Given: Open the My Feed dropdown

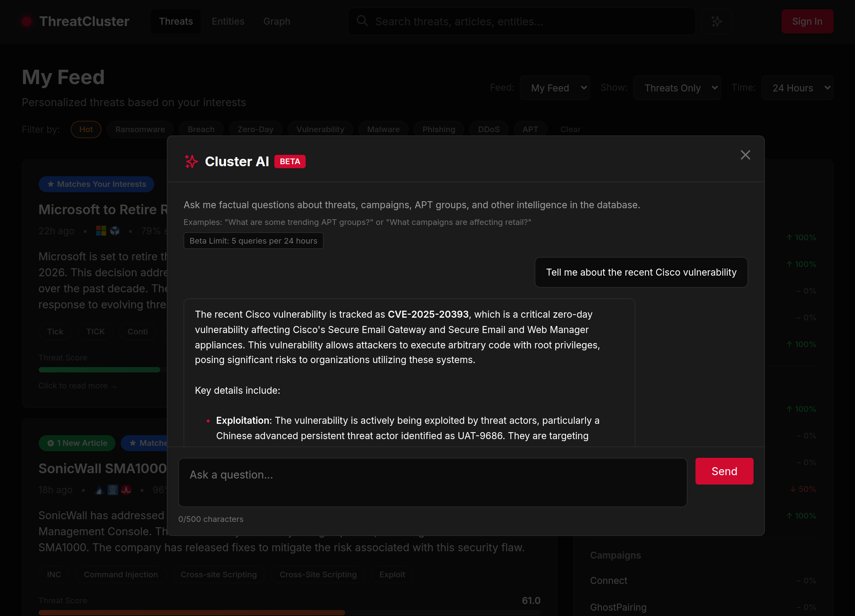Looking at the screenshot, I should tap(555, 87).
